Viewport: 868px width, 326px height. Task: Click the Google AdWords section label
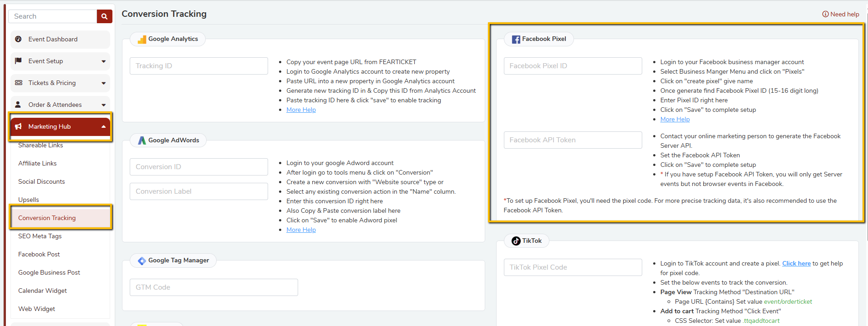click(x=173, y=140)
